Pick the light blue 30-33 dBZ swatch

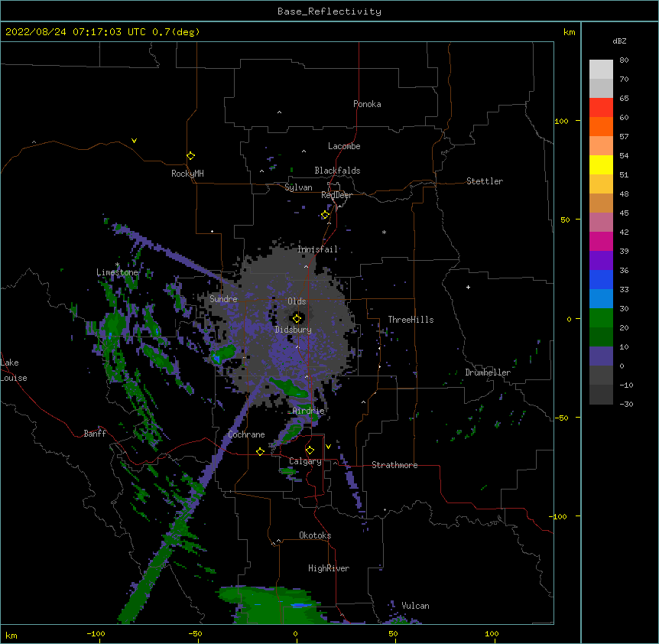tap(601, 298)
